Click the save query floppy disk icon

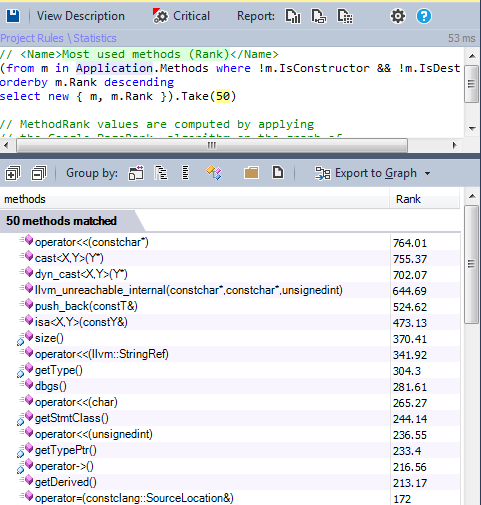13,16
